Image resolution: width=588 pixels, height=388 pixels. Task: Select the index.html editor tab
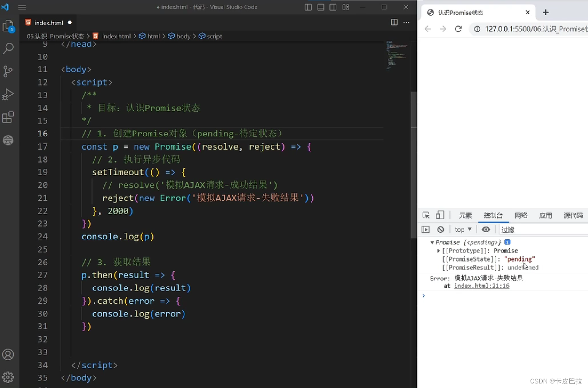pos(48,23)
